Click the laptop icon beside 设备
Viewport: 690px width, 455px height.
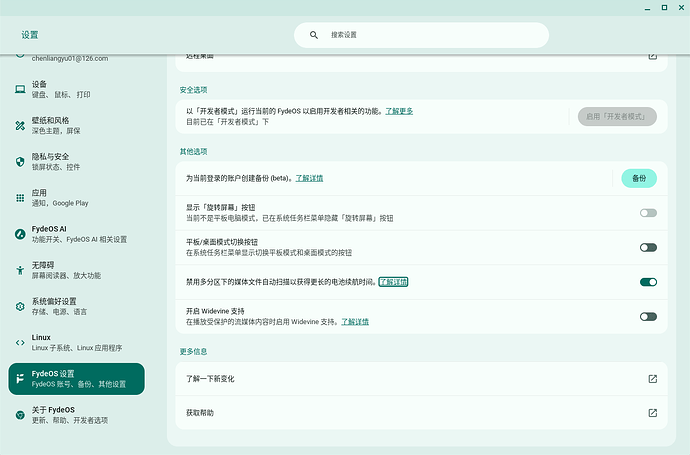point(20,89)
